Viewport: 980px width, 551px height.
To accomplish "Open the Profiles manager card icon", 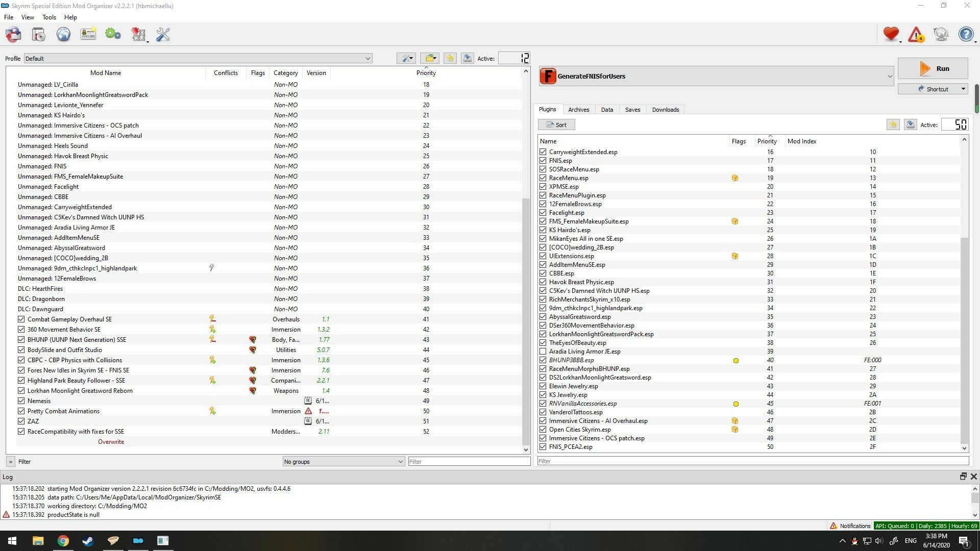I will click(x=88, y=34).
